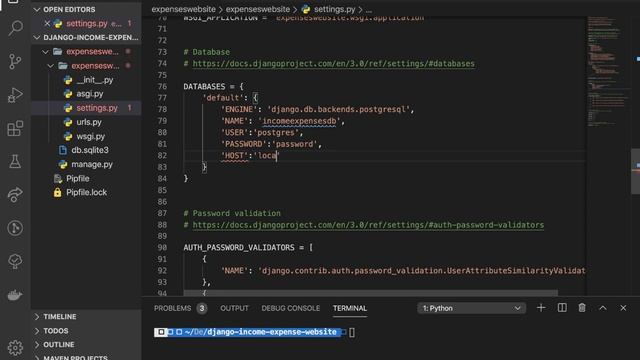Image resolution: width=640 pixels, height=360 pixels.
Task: Follow the auth-password-validators docs link
Action: pyautogui.click(x=368, y=225)
